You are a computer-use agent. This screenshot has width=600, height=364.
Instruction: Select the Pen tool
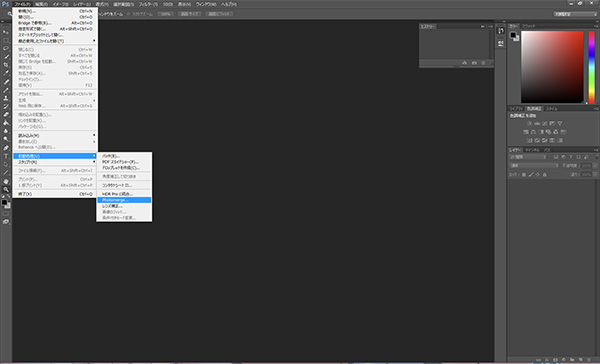(6, 148)
